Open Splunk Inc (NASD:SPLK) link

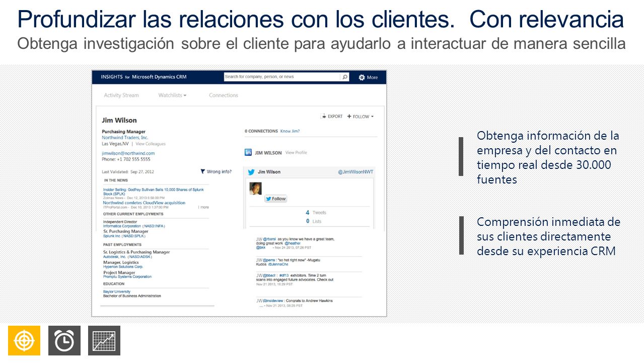pyautogui.click(x=124, y=235)
